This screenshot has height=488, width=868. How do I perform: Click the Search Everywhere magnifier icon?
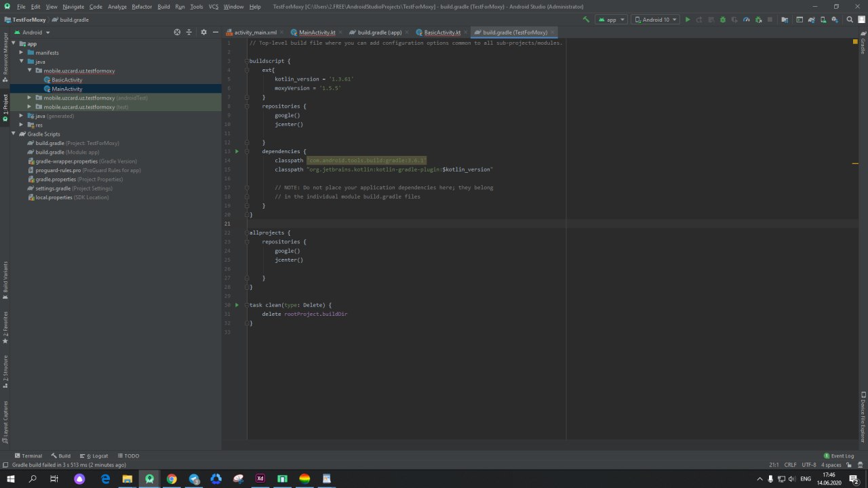pos(849,20)
